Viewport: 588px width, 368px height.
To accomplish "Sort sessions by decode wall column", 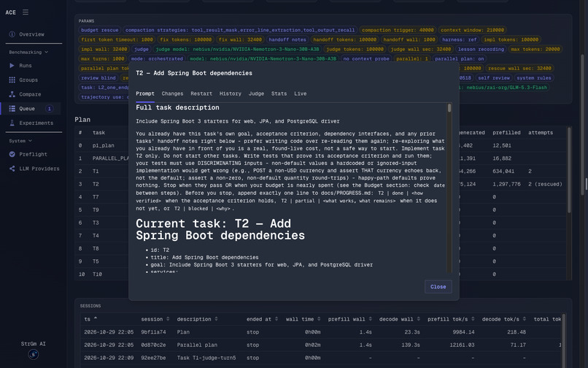I will point(399,319).
